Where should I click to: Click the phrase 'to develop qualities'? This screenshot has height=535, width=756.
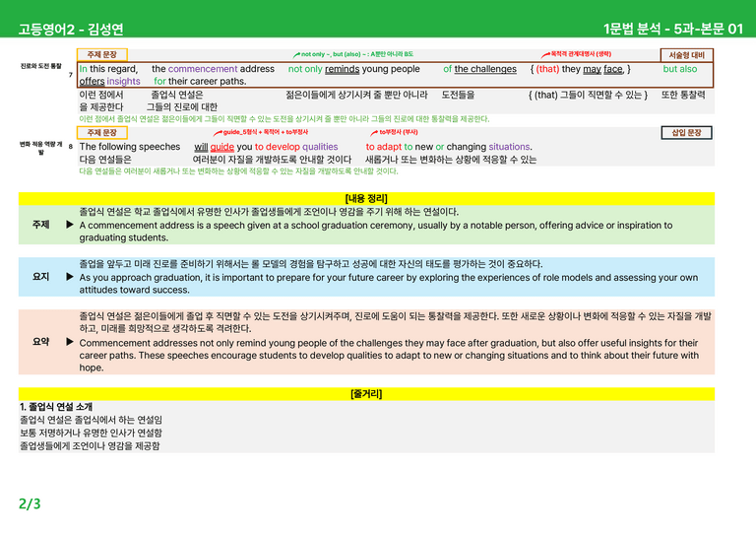pos(296,147)
